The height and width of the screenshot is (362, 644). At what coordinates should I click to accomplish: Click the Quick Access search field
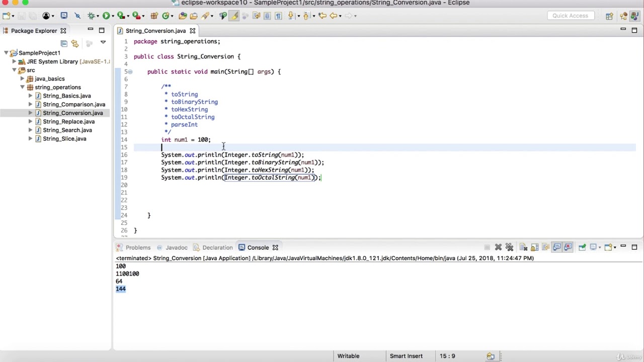tap(570, 16)
